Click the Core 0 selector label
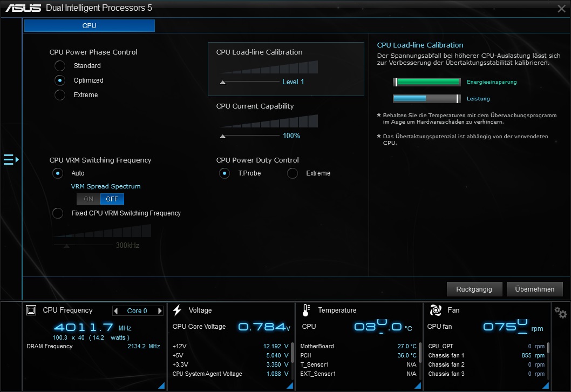This screenshot has height=392, width=571. 137,311
